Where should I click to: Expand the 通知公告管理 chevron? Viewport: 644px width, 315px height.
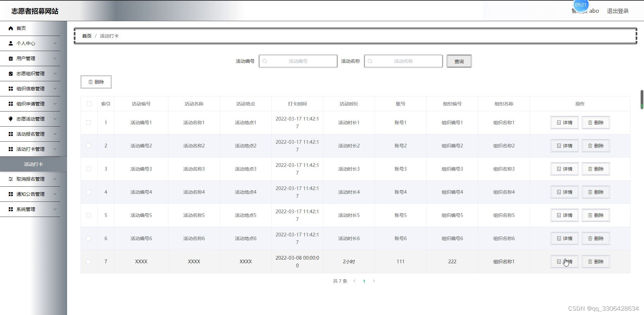55,194
